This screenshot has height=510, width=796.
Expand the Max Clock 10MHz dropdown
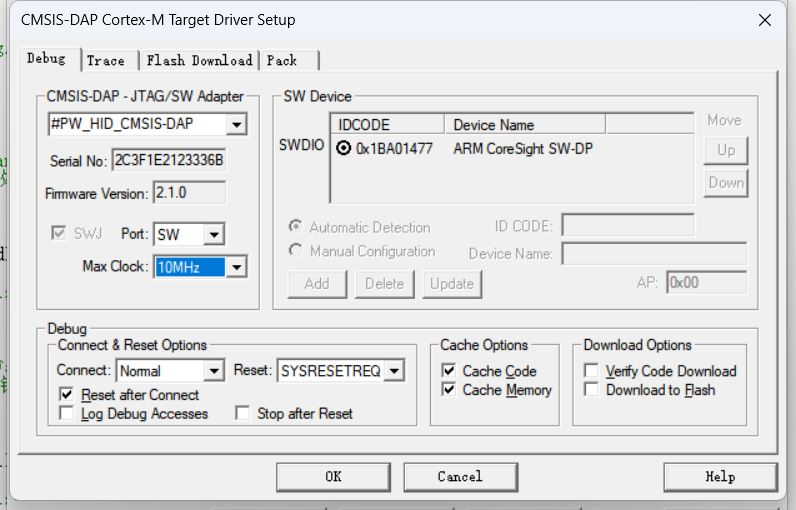(237, 267)
